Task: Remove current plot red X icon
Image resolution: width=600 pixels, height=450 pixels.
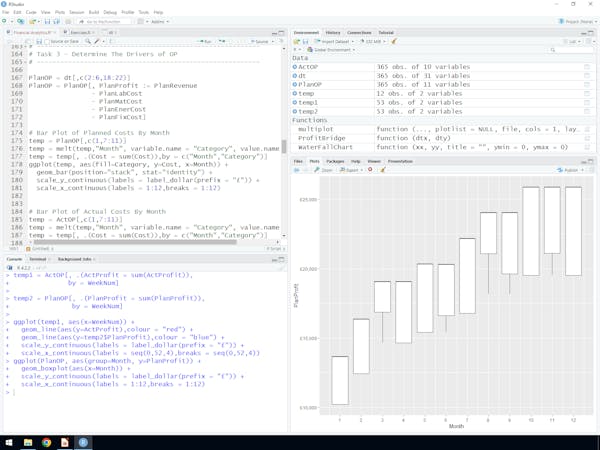Action: 370,170
